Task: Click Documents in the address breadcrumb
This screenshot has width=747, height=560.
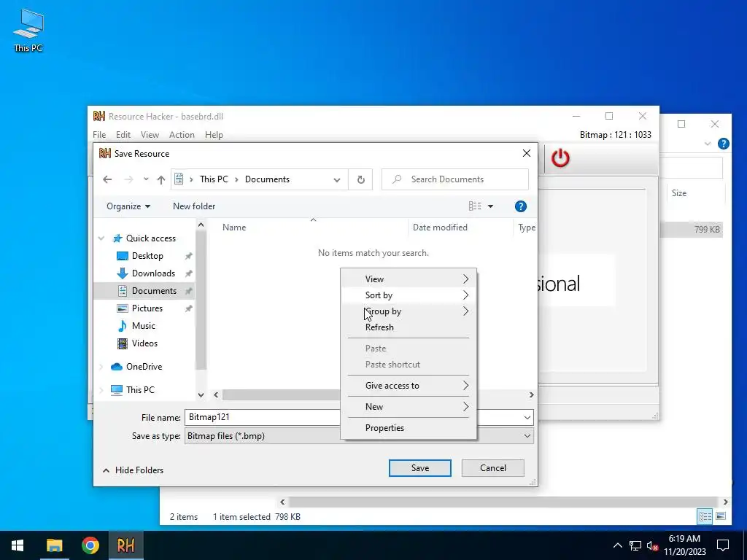Action: 267,179
